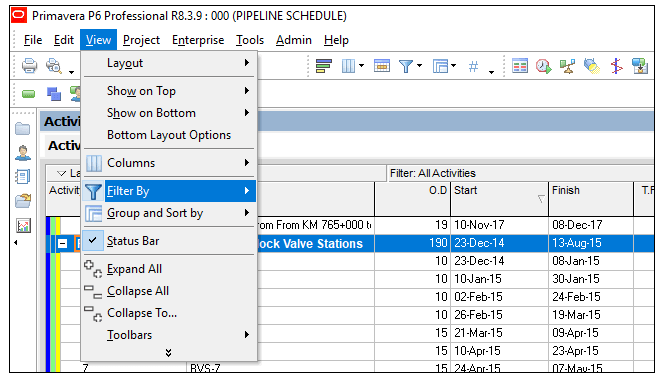The height and width of the screenshot is (376, 658).
Task: Open the Enterprise menu
Action: pyautogui.click(x=198, y=40)
